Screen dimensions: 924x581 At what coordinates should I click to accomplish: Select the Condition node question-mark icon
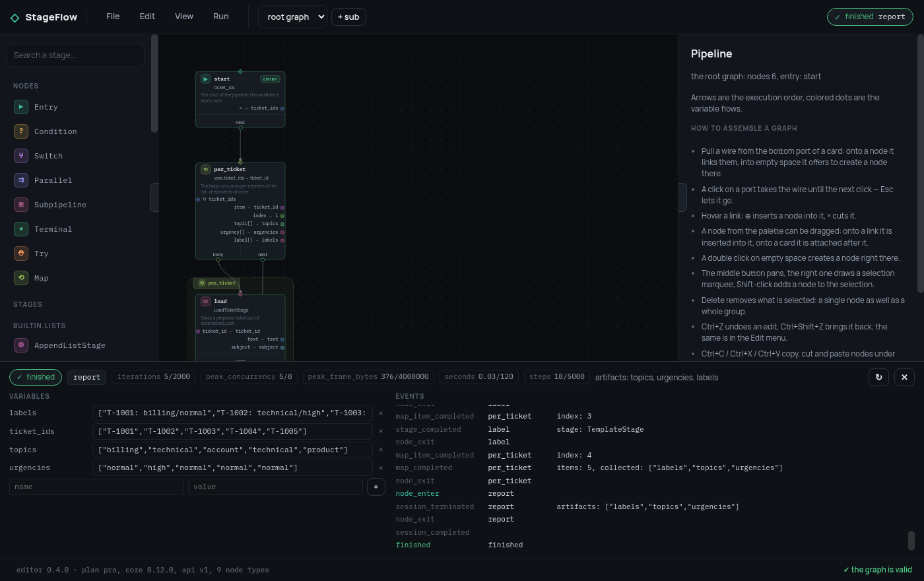pos(21,131)
